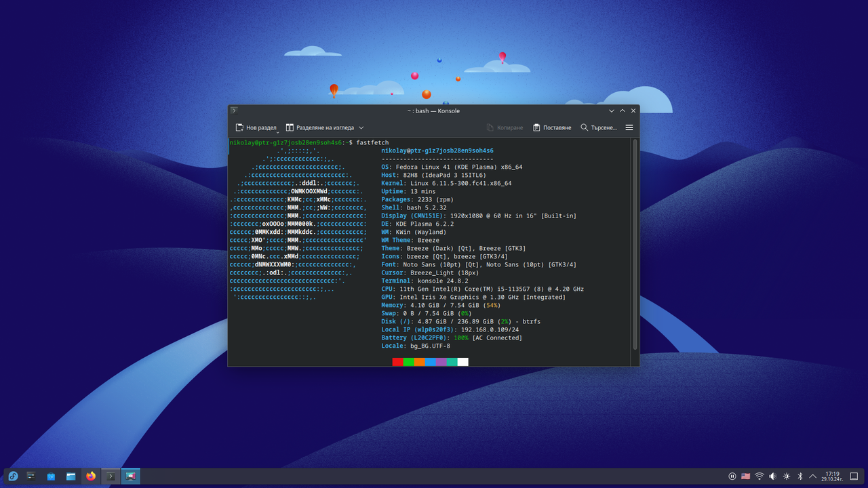
Task: Minimize the Konsole window
Action: (x=612, y=110)
